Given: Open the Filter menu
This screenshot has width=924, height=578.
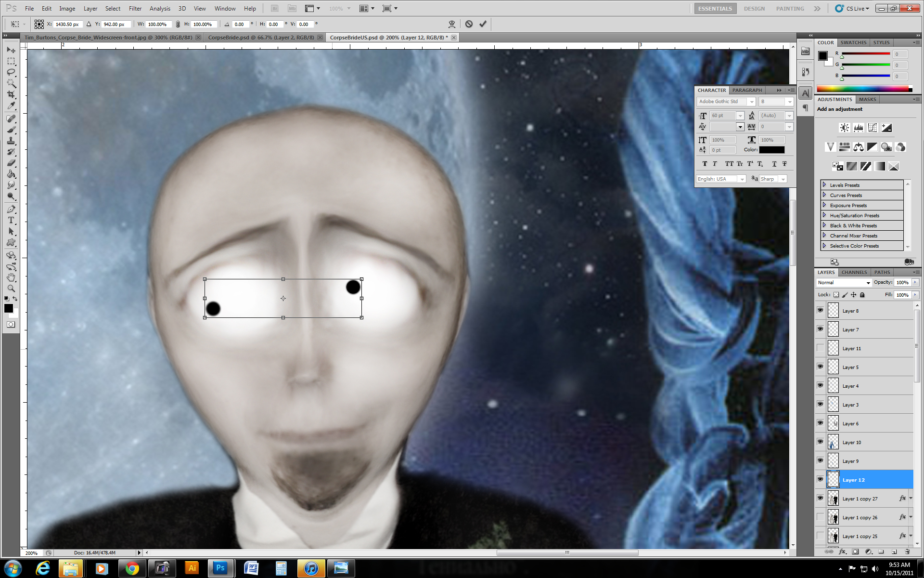Looking at the screenshot, I should (135, 9).
